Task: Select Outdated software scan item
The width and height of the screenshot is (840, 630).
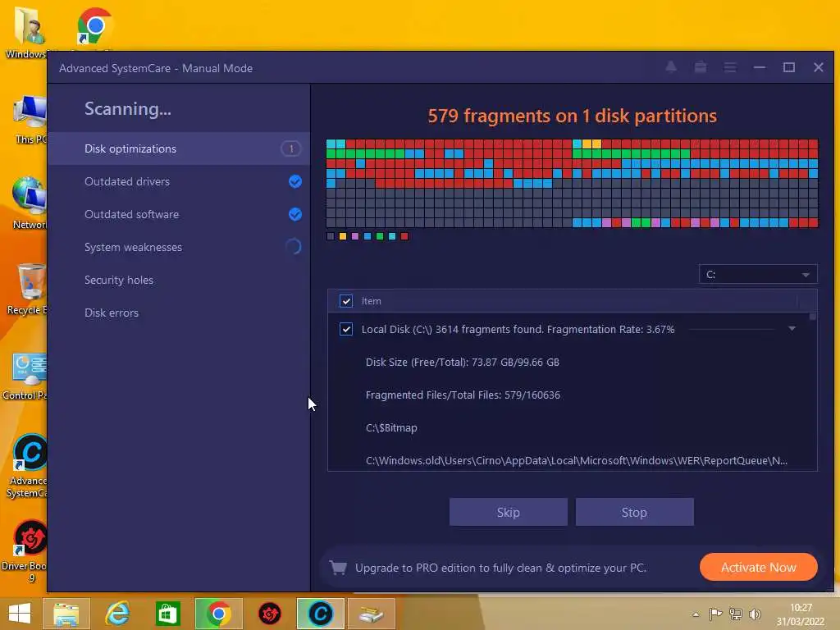Action: pyautogui.click(x=179, y=214)
